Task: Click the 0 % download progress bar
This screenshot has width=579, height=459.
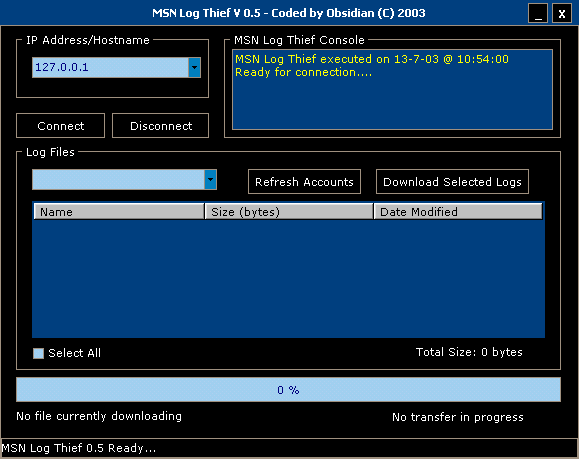Action: point(288,390)
